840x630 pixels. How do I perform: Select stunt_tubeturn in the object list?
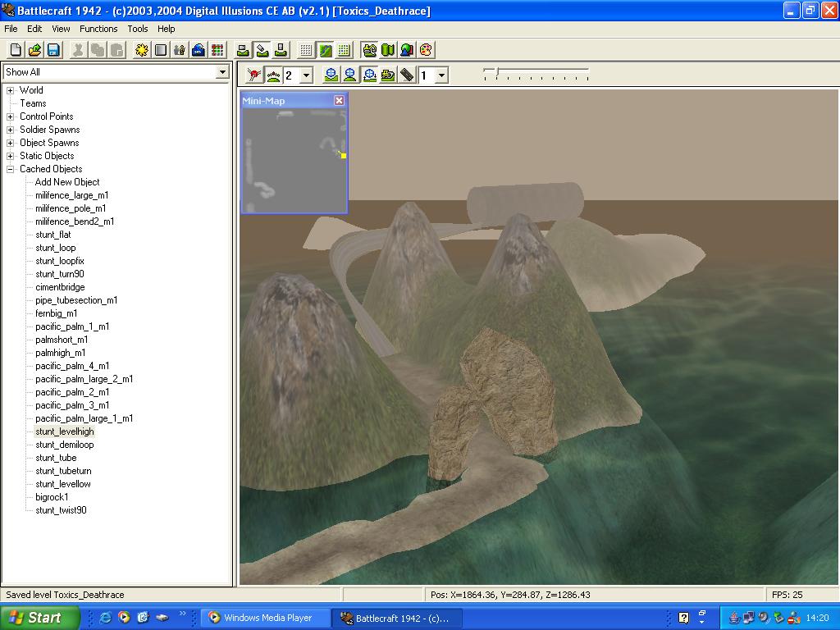(63, 471)
